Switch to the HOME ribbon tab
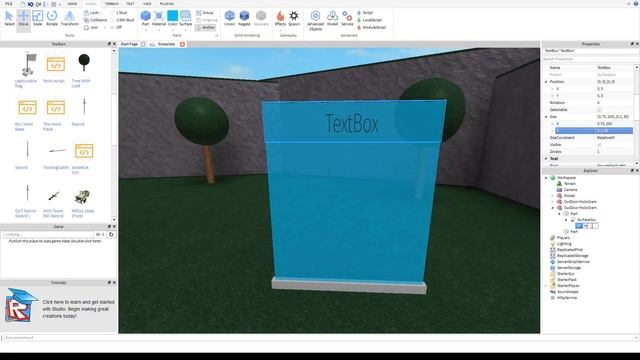The image size is (640, 360). (x=72, y=4)
